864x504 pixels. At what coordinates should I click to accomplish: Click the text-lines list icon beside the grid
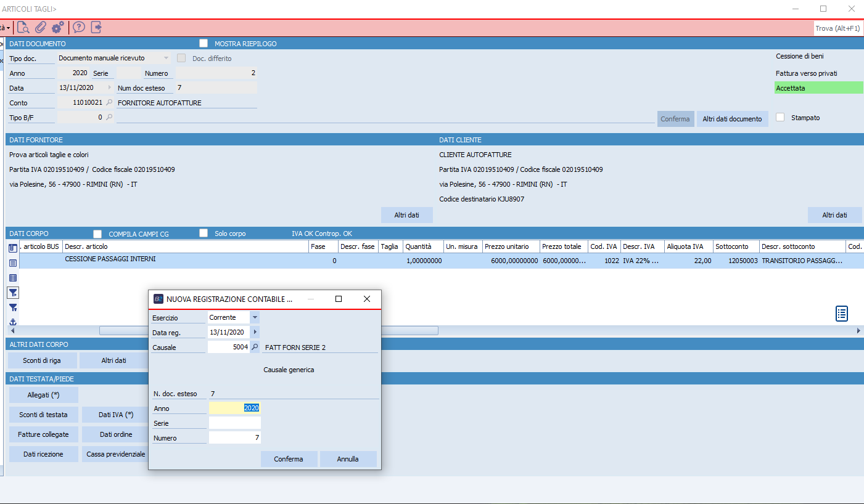coord(13,263)
